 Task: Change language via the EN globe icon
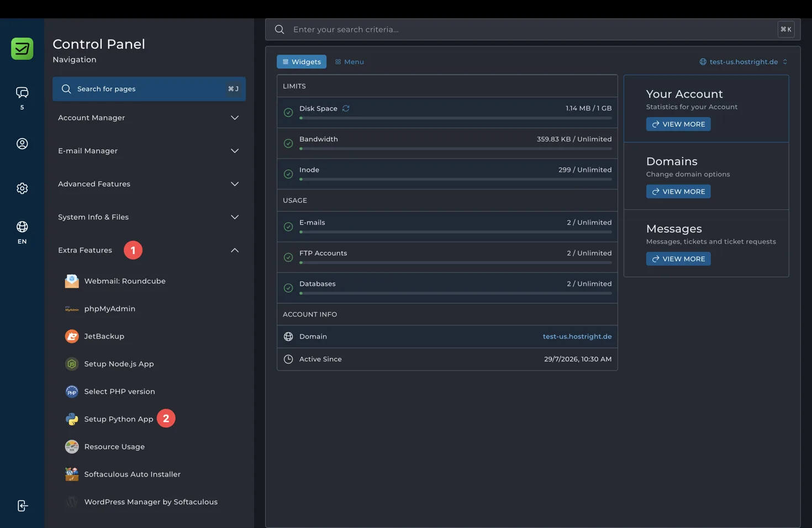pyautogui.click(x=22, y=227)
